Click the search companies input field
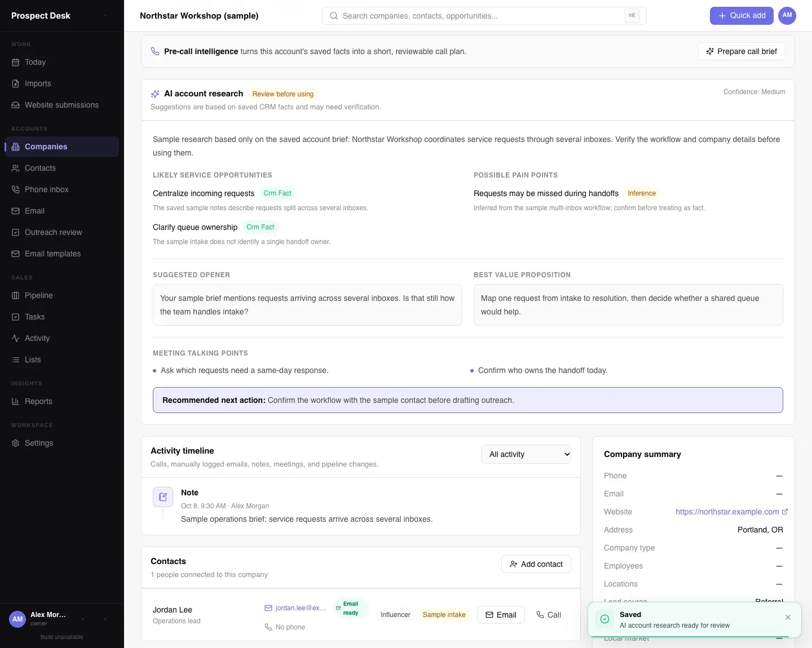The height and width of the screenshot is (648, 812). (x=484, y=16)
